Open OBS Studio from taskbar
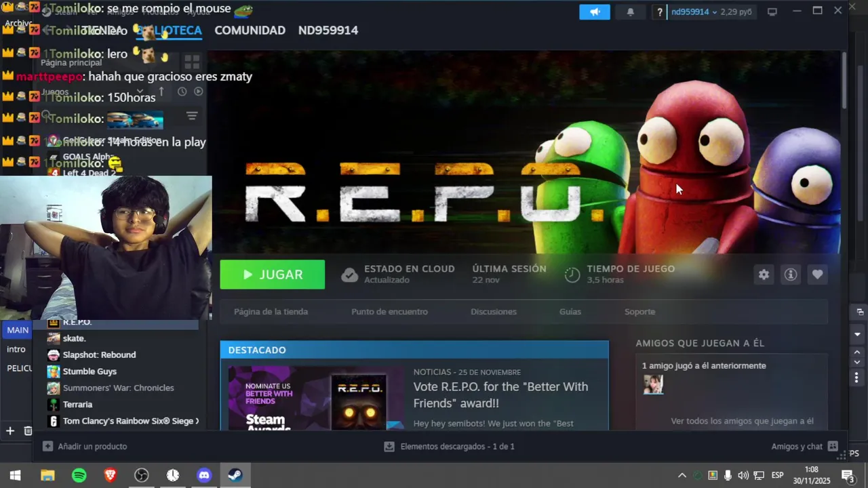 141,476
